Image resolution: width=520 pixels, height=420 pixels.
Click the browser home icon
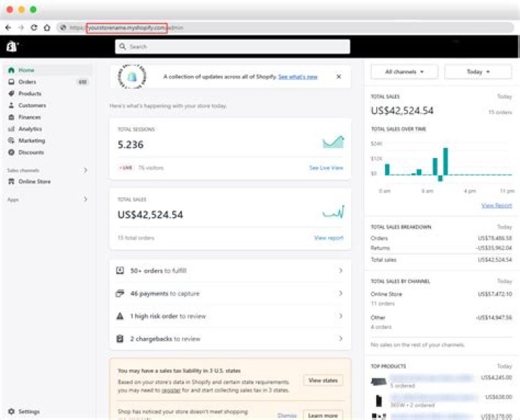click(47, 27)
